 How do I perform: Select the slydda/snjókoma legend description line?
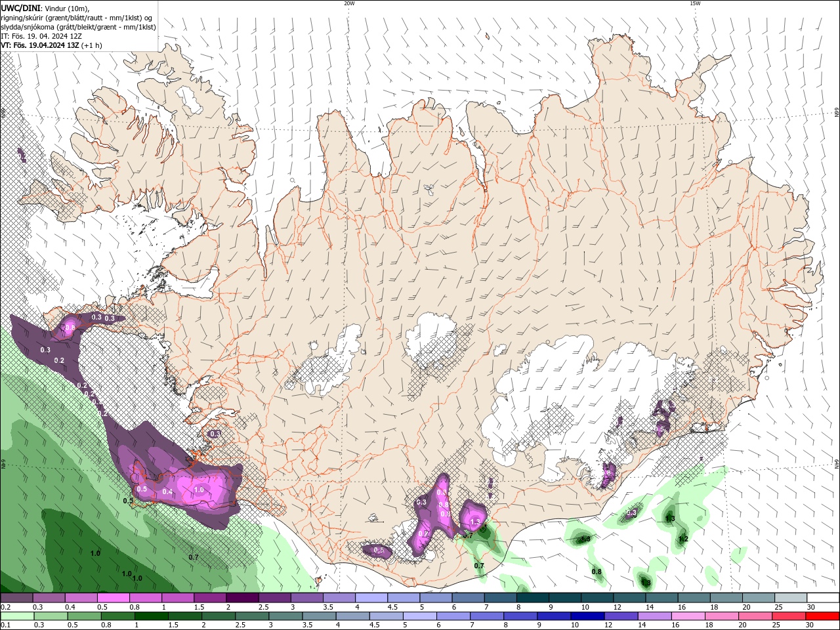[78, 27]
